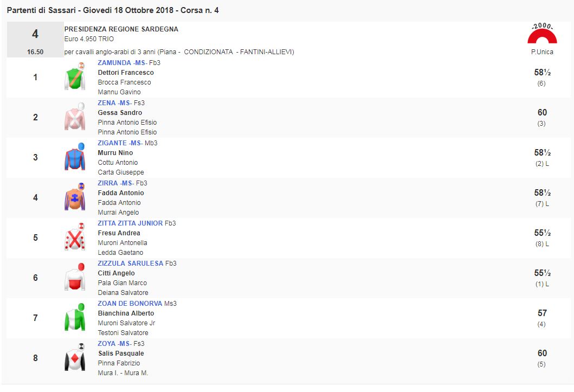Open ZOAN DE BONORVA horse profile
This screenshot has height=392, width=574.
pyautogui.click(x=130, y=304)
